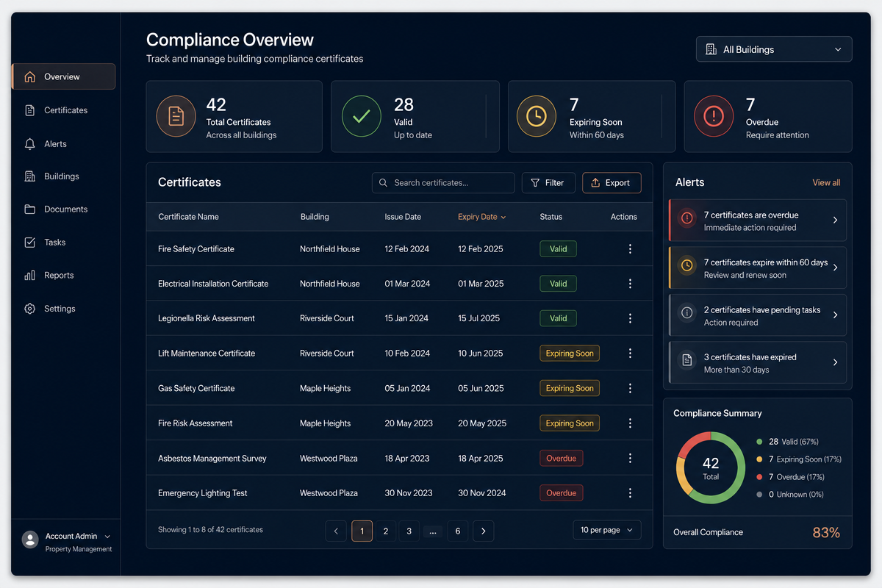This screenshot has height=588, width=882.
Task: Open actions menu for Fire Risk Assessment
Action: point(630,423)
